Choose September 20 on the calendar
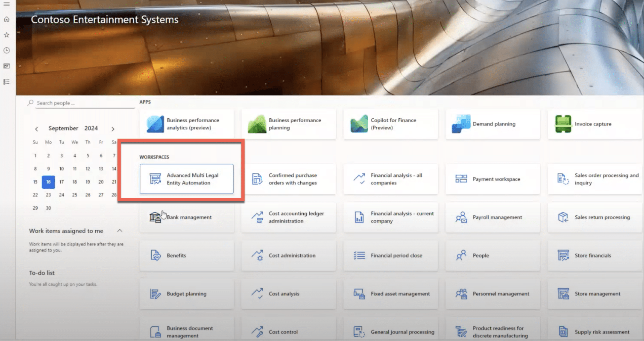Screen dimensions: 644x341 point(101,182)
